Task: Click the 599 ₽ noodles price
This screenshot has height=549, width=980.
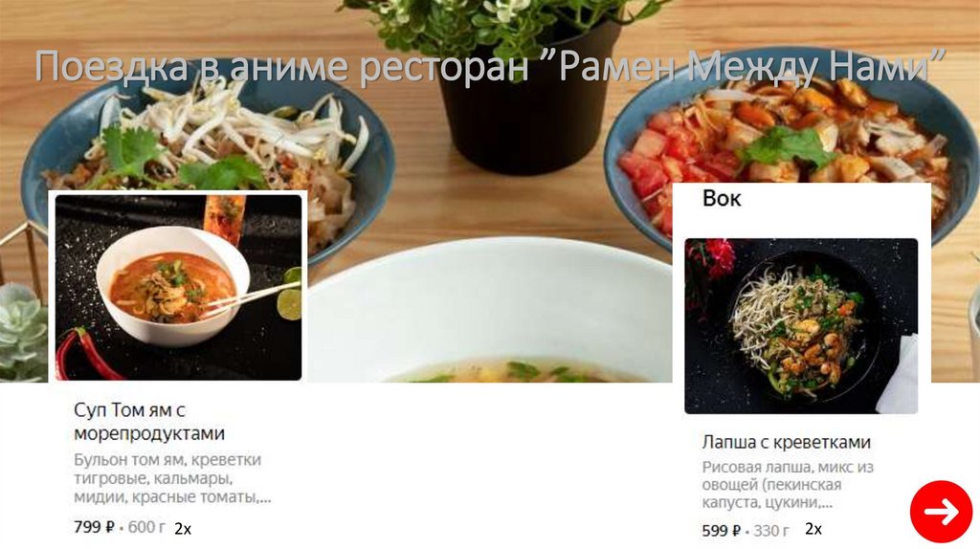Action: 722,531
